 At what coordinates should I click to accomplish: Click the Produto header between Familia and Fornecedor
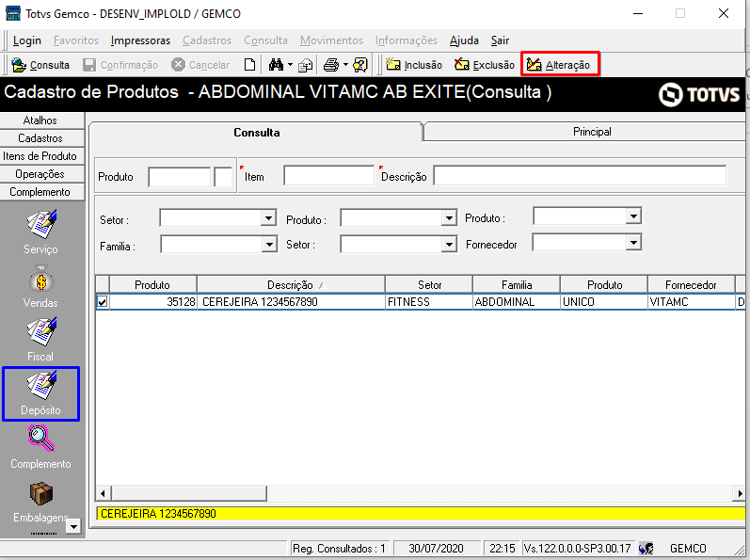pyautogui.click(x=604, y=285)
